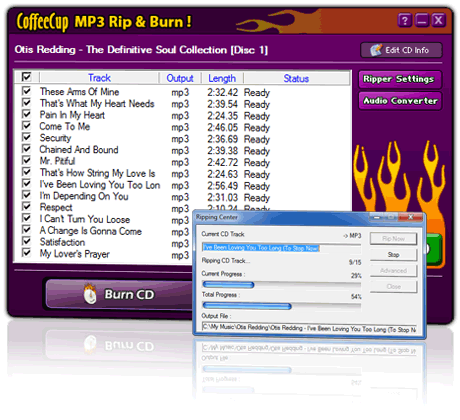Click the 2:56.49 length value
The height and width of the screenshot is (420, 460).
click(223, 186)
